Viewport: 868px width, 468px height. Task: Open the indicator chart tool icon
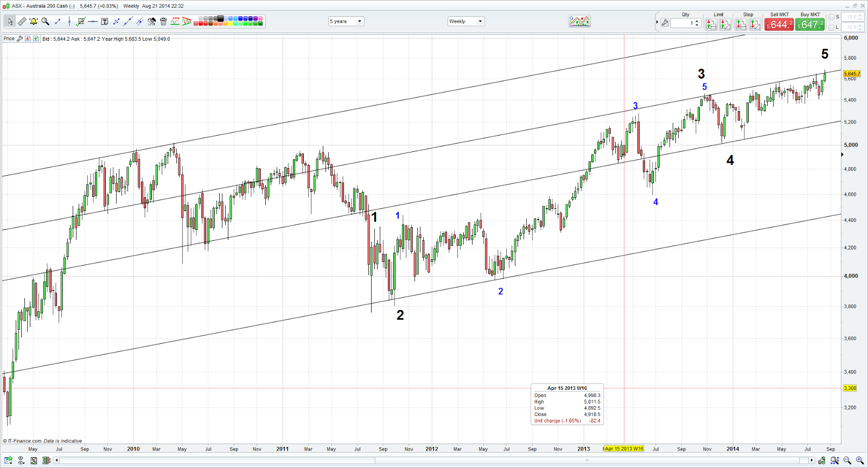(175, 22)
